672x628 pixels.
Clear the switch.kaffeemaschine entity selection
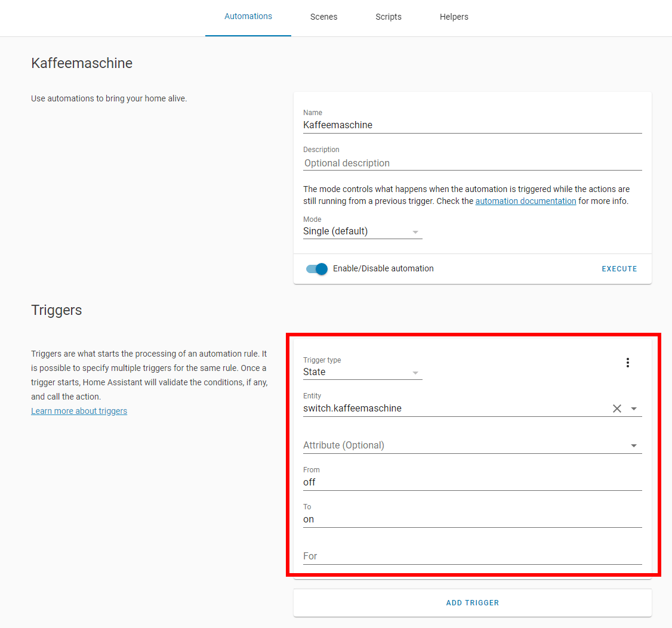[x=617, y=409]
